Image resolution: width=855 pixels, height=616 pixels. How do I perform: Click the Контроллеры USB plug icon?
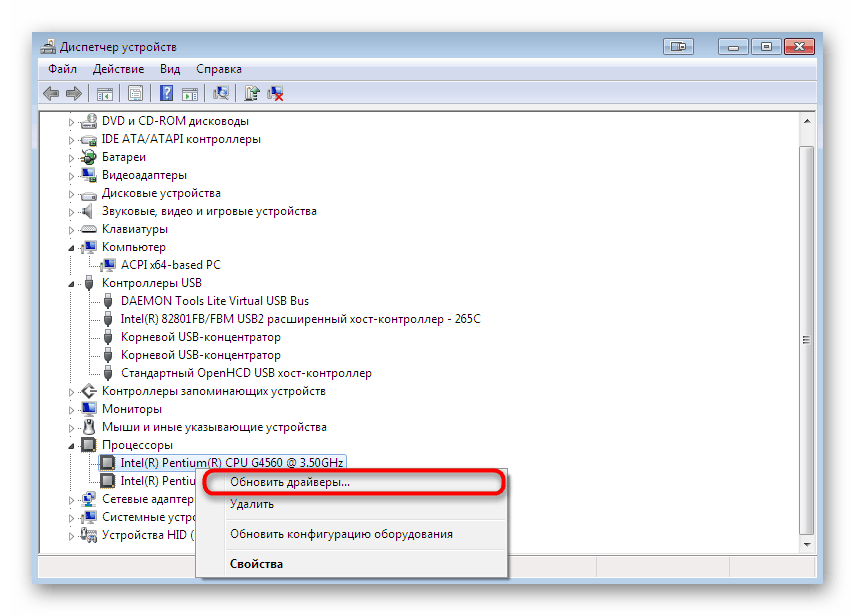89,283
